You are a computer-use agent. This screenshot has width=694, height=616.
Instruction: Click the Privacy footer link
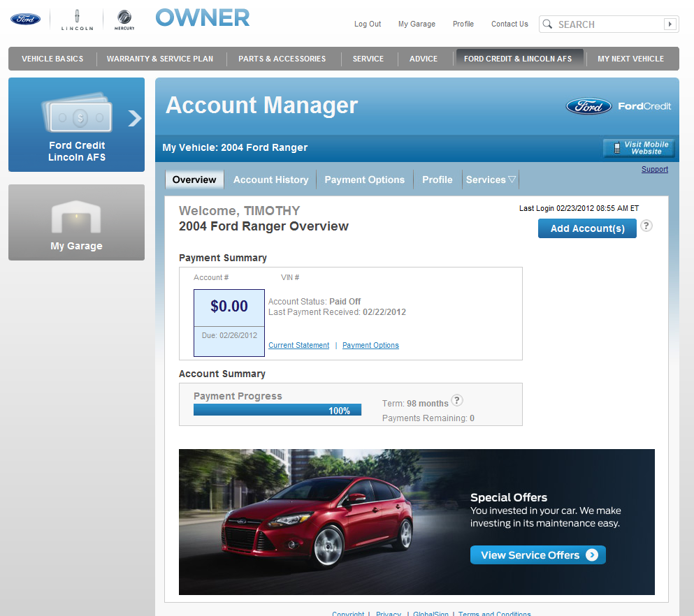pos(388,613)
